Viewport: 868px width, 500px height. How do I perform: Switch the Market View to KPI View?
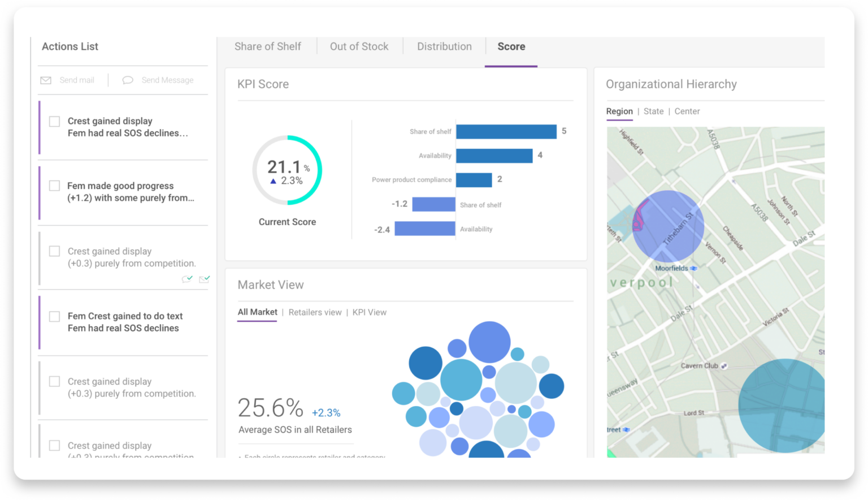coord(370,312)
